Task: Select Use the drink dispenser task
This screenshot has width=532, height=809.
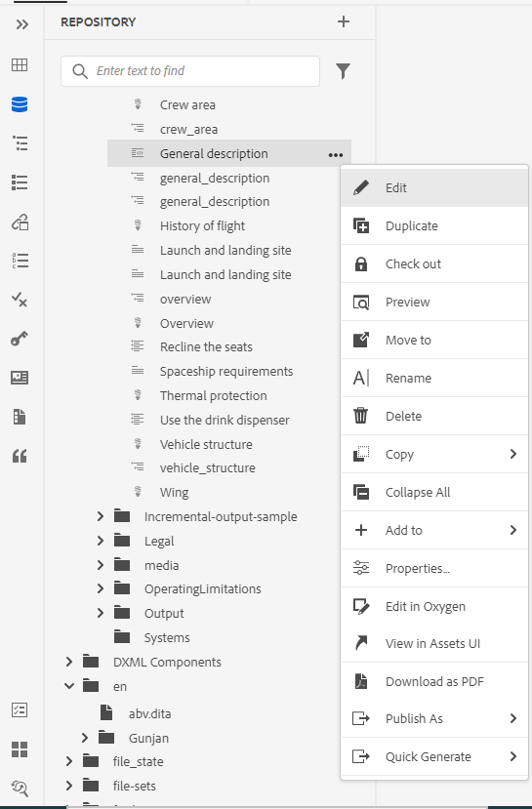Action: coord(225,420)
